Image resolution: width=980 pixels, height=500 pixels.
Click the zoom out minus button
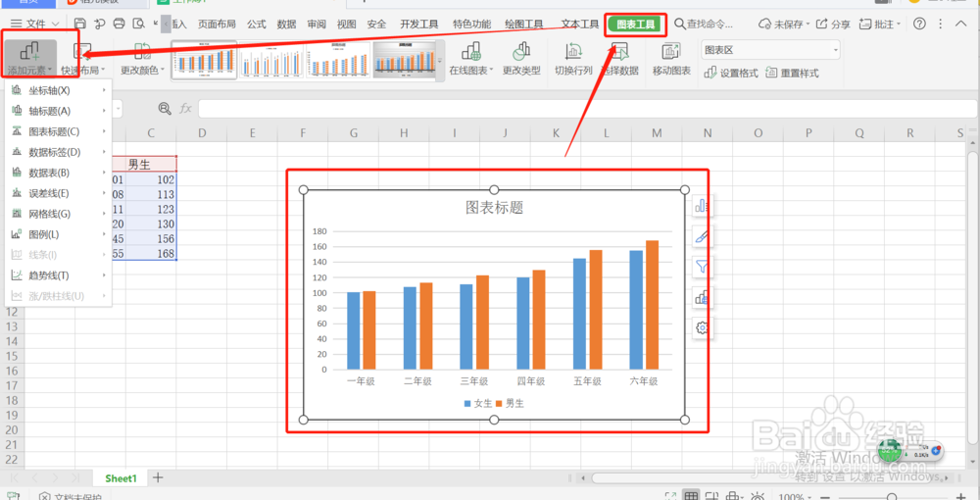pos(824,497)
